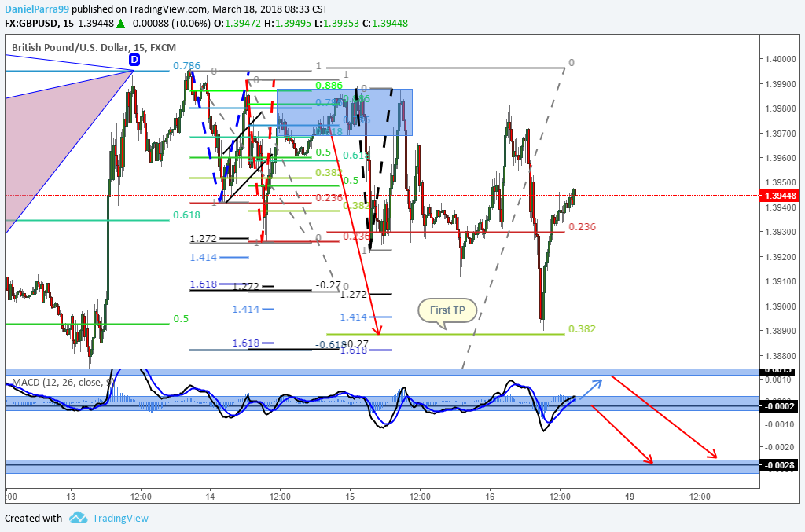Select the 'First TP' callout bubble
Screen dimensions: 805x532
coord(447,310)
